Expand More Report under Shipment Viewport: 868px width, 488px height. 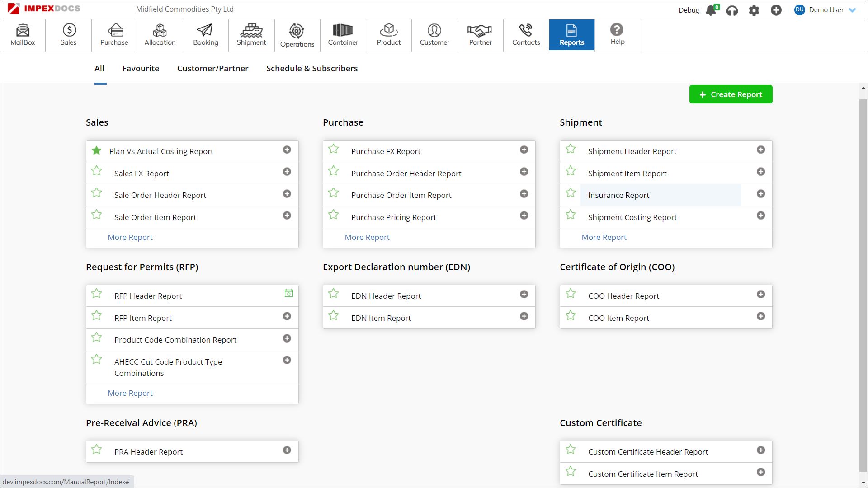(x=604, y=237)
